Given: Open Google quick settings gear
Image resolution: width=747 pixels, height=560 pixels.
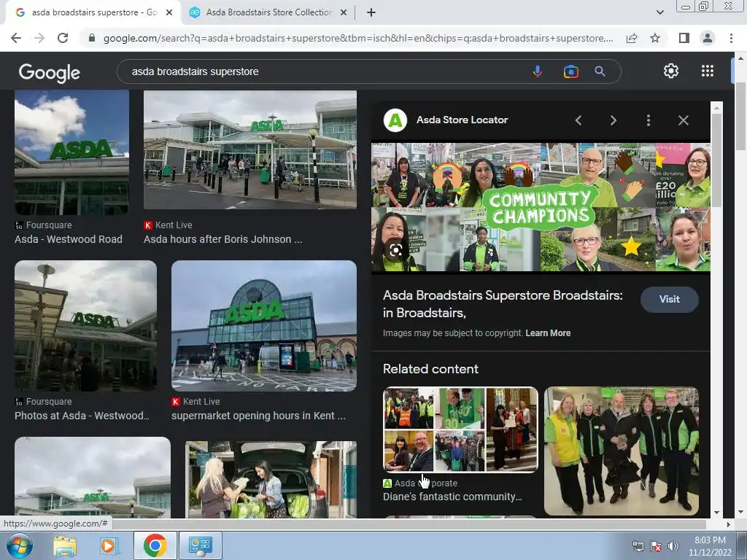Looking at the screenshot, I should click(671, 71).
